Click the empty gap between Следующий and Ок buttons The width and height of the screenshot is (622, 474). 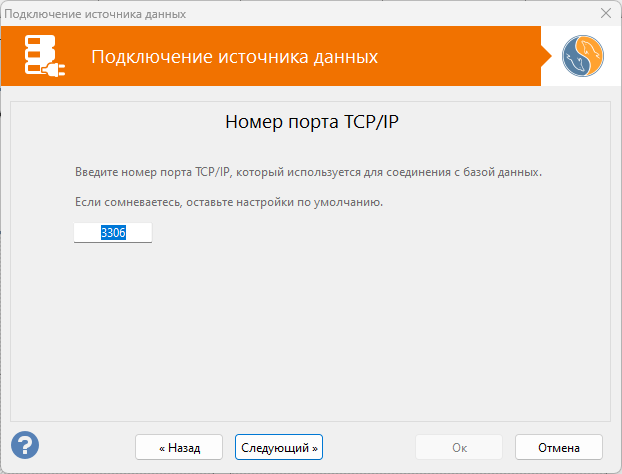368,447
